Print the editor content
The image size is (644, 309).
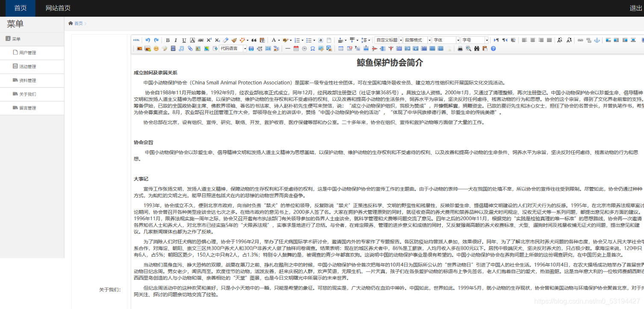460,48
